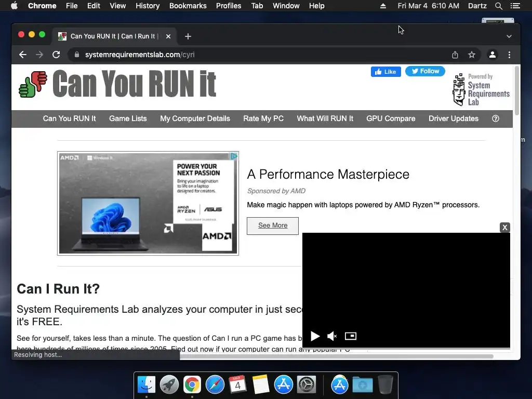Open the Apple menu
The height and width of the screenshot is (399, 532).
(x=14, y=6)
